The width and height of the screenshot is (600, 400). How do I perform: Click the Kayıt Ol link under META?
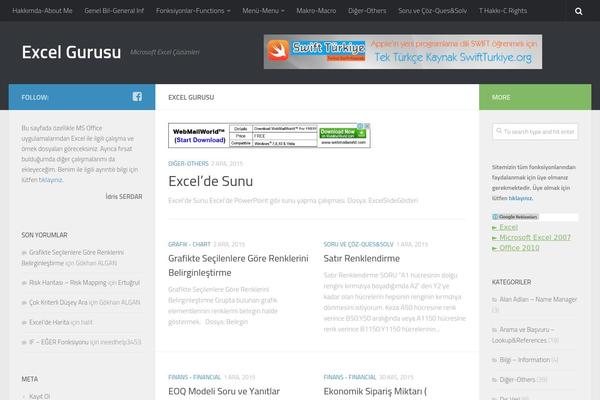pyautogui.click(x=39, y=396)
